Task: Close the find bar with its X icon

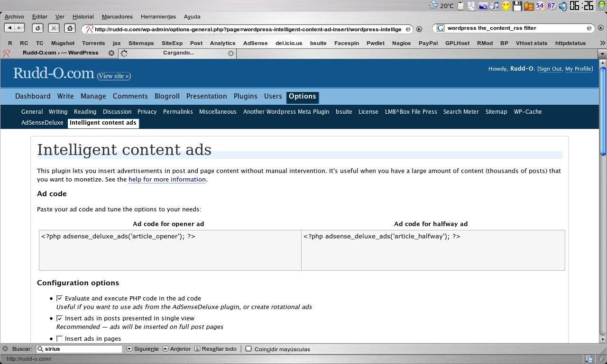Action: pyautogui.click(x=5, y=349)
